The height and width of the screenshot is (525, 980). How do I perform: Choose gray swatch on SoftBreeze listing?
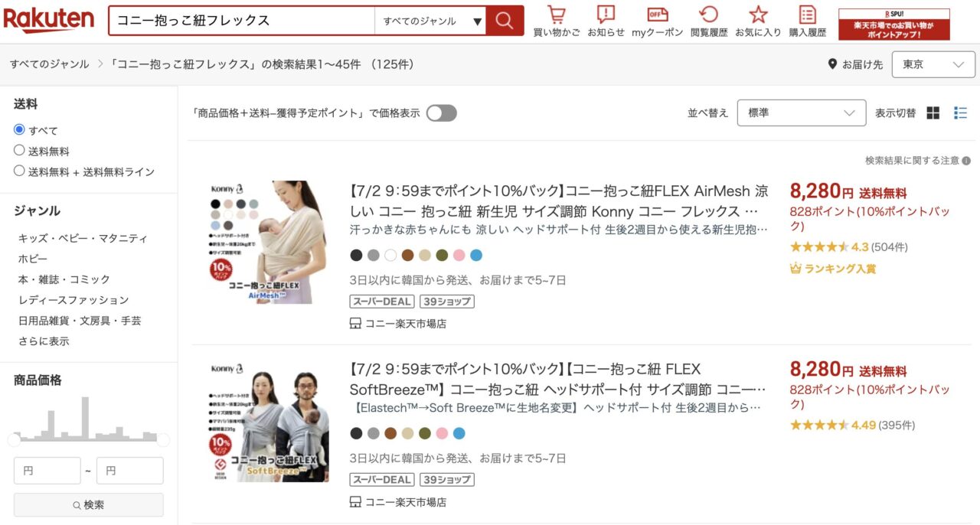(374, 434)
